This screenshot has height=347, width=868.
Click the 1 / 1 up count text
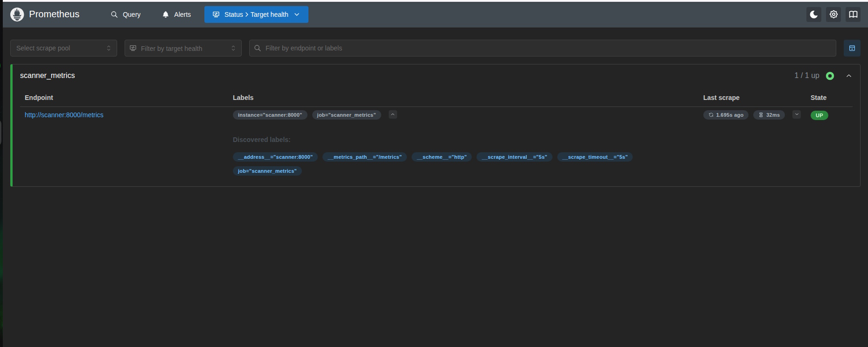807,76
